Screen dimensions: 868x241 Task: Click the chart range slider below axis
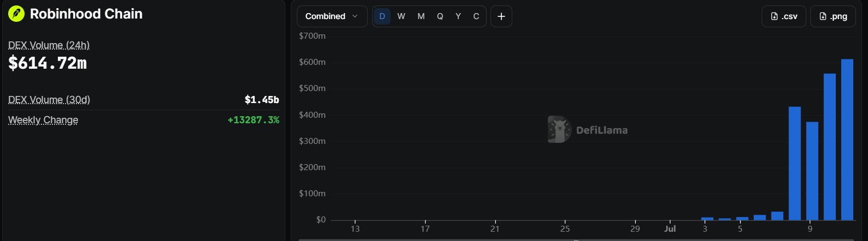[576, 239]
